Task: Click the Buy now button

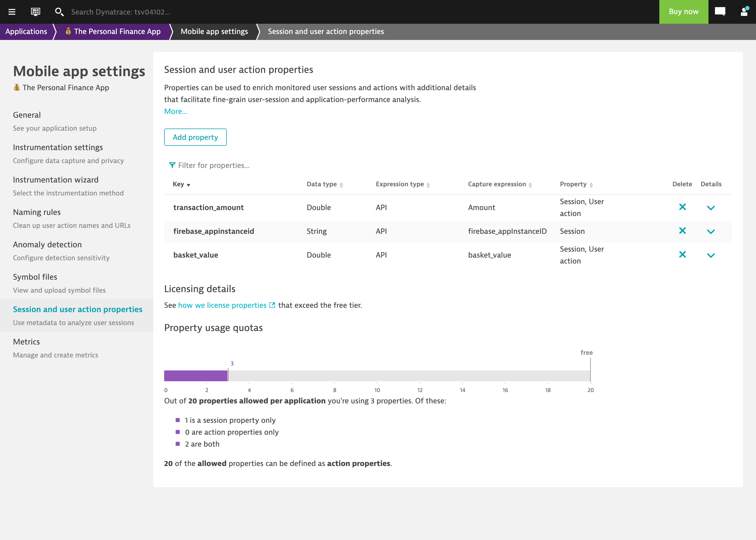Action: click(684, 12)
